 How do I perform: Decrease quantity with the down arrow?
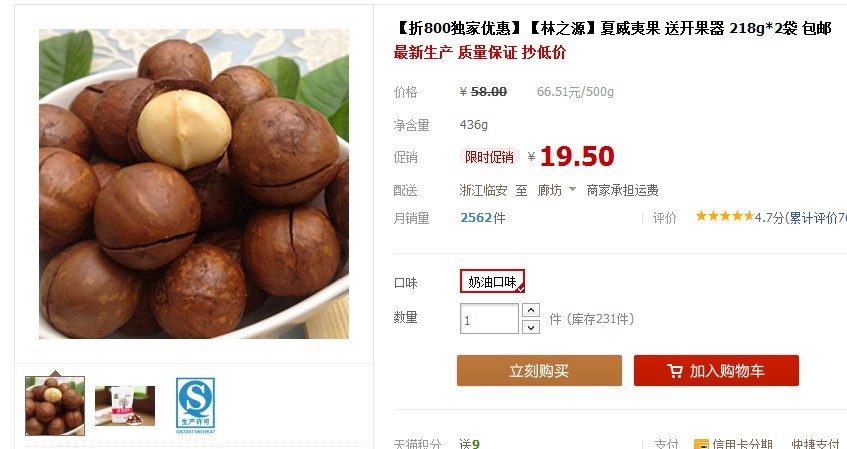point(531,327)
